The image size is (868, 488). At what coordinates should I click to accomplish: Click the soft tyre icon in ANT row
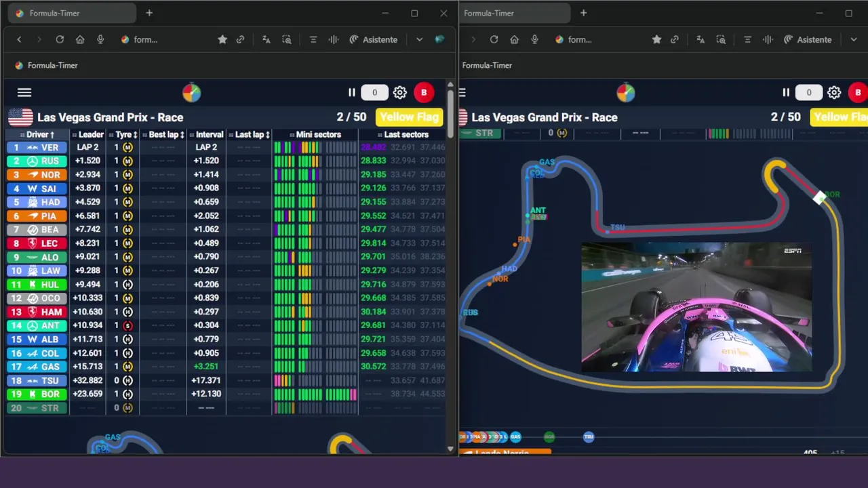[127, 325]
